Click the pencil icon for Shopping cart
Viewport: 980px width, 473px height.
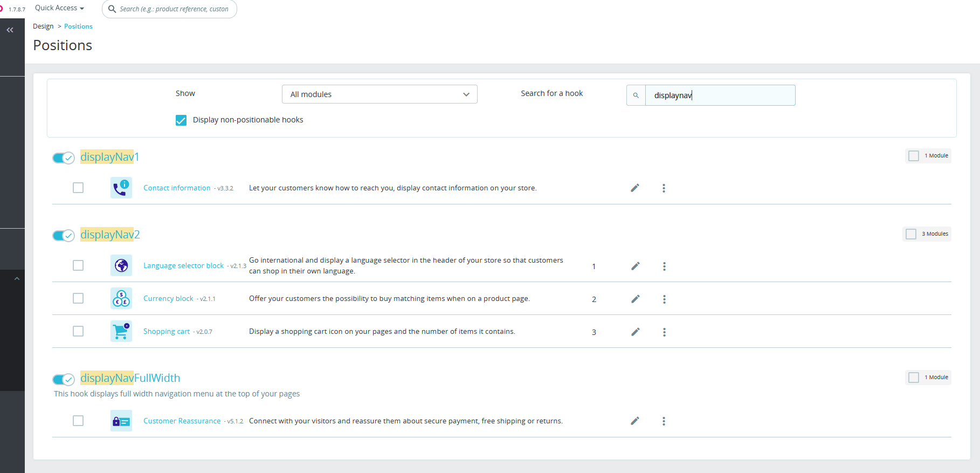636,332
